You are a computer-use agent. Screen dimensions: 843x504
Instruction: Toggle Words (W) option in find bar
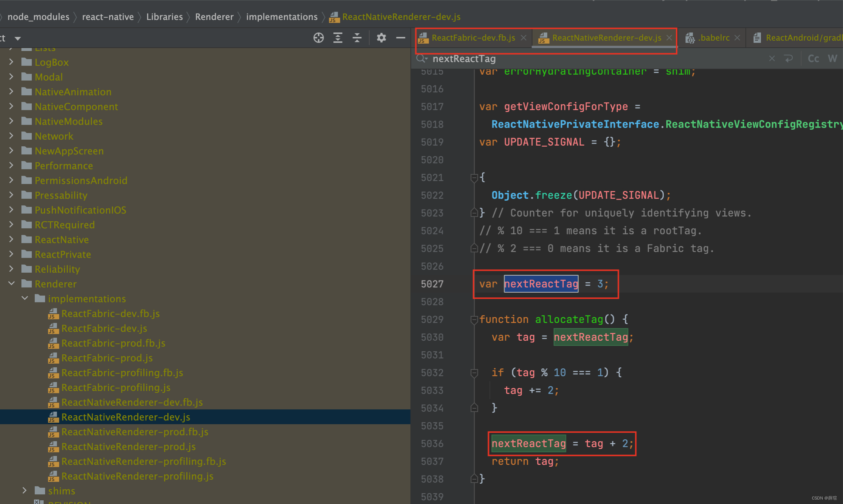click(x=832, y=58)
